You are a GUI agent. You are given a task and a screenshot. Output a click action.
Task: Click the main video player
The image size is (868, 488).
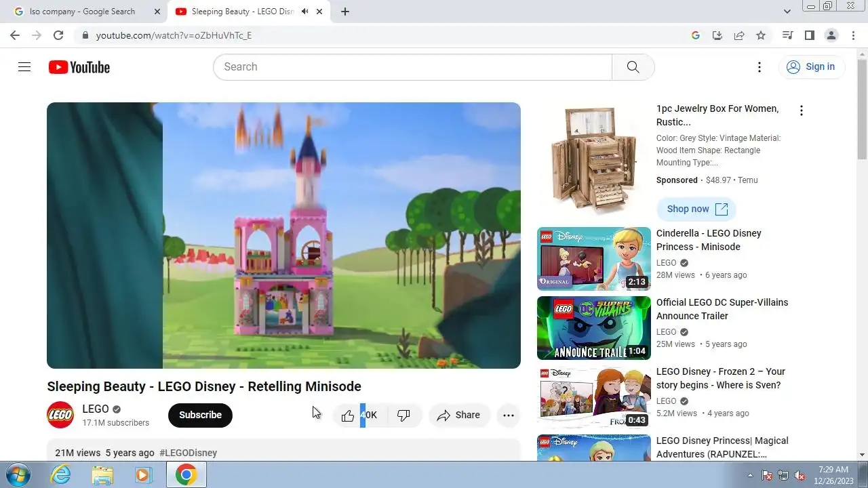coord(283,235)
